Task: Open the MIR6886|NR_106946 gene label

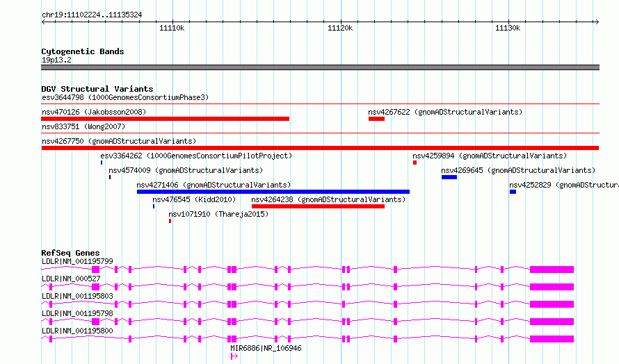Action: [266, 348]
